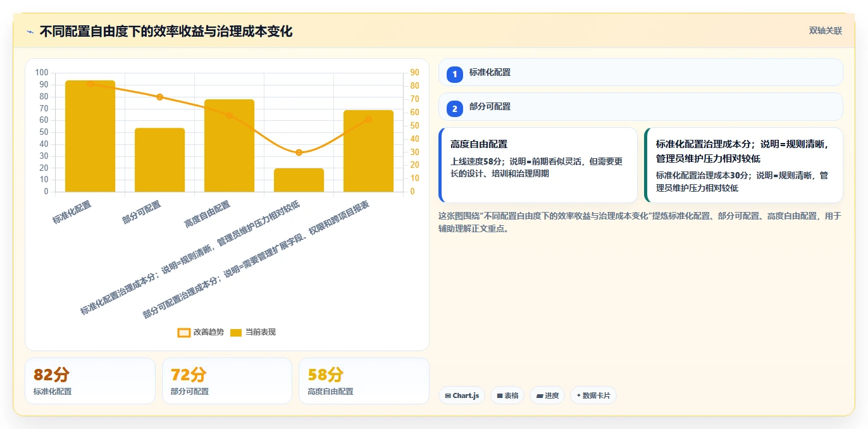Click the 进度 tag
This screenshot has height=429, width=868.
coord(547,395)
